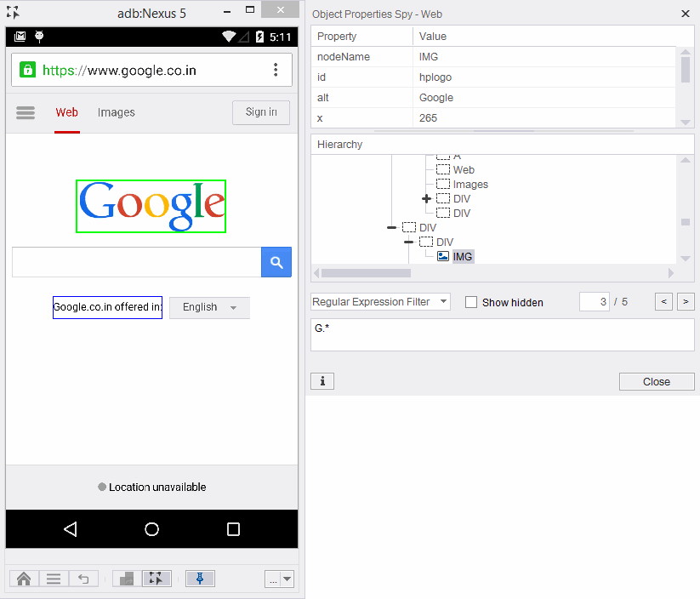The width and height of the screenshot is (700, 599).
Task: Tap the blue search magnifier button
Action: (276, 262)
